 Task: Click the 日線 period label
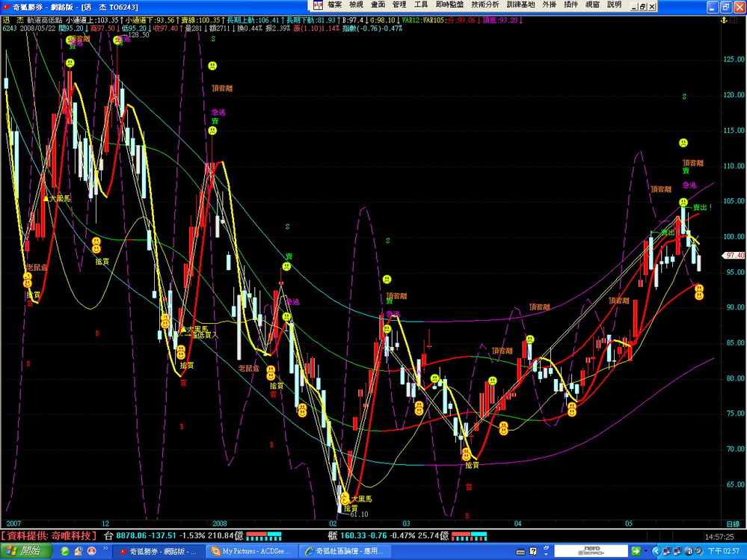tap(733, 524)
